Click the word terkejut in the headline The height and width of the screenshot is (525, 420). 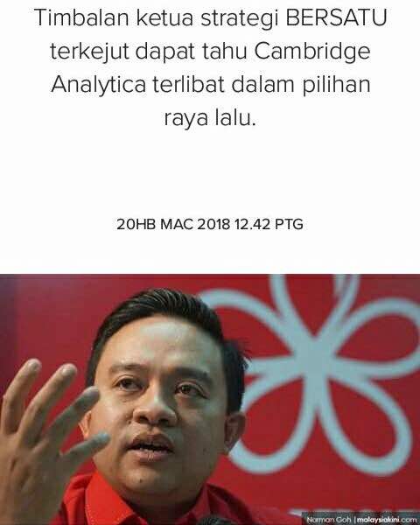[x=89, y=52]
